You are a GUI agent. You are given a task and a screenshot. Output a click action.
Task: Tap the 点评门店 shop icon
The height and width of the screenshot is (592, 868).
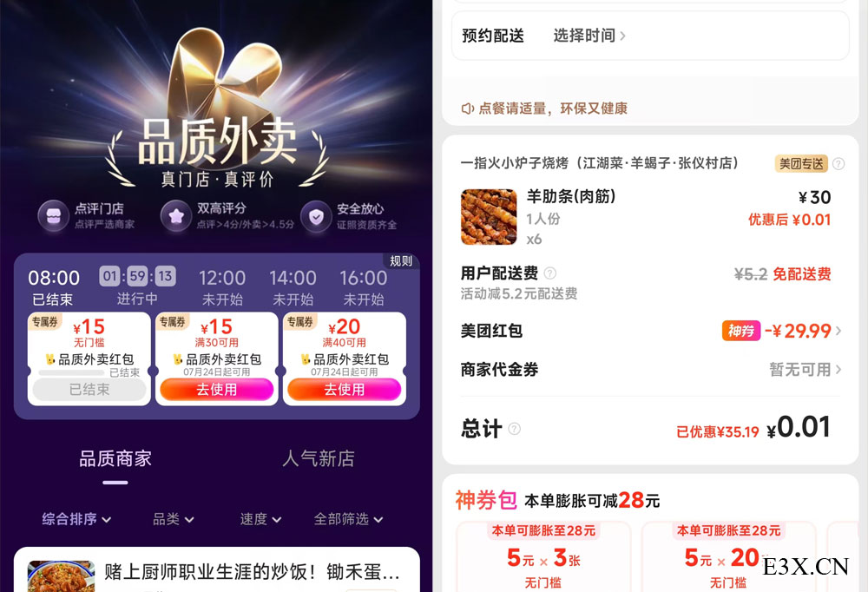[x=53, y=216]
